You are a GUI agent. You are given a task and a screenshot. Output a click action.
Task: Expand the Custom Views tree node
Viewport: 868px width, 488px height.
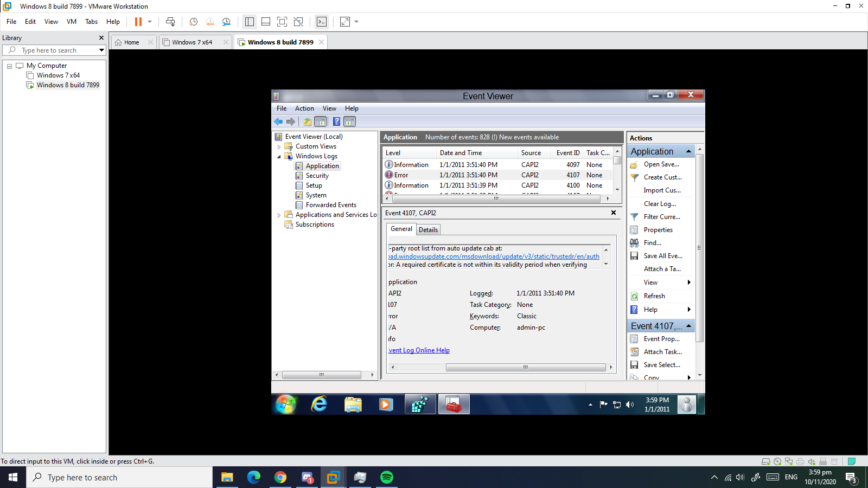pyautogui.click(x=279, y=147)
